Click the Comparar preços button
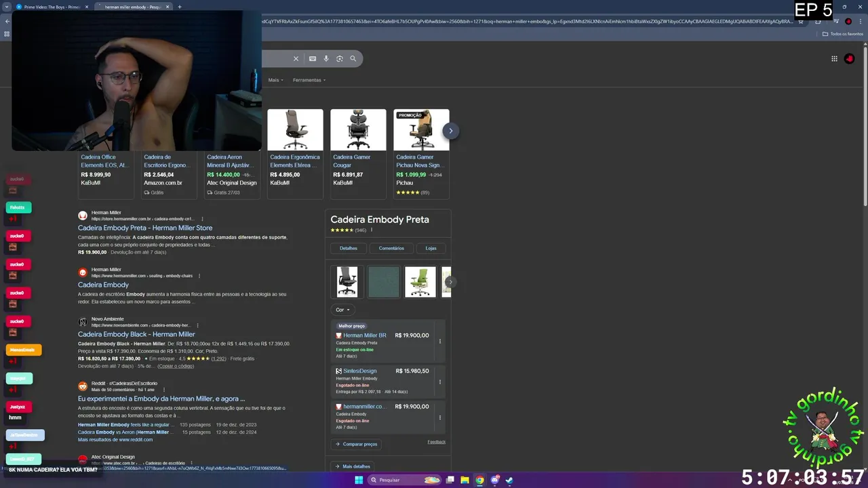This screenshot has width=868, height=488. 356,444
